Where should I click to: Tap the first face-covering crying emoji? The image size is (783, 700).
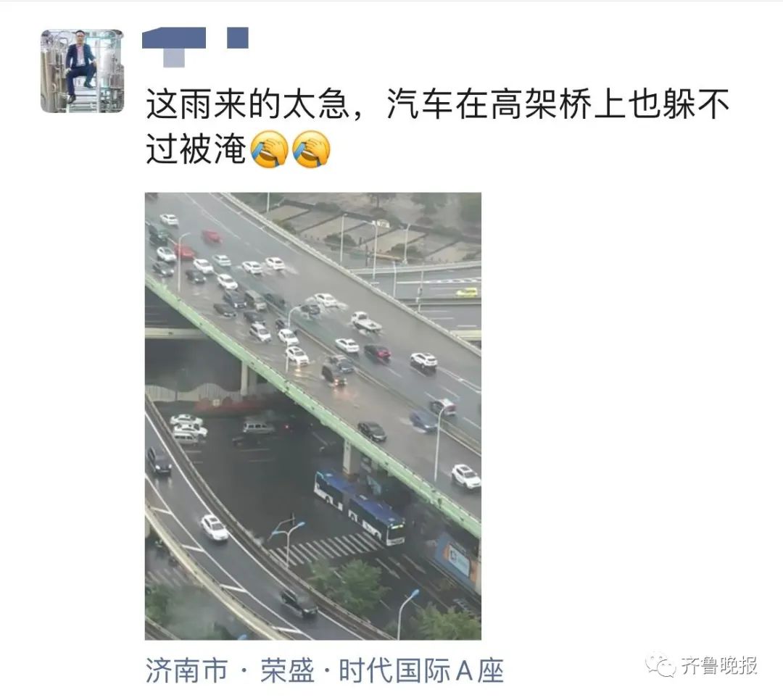tap(269, 149)
